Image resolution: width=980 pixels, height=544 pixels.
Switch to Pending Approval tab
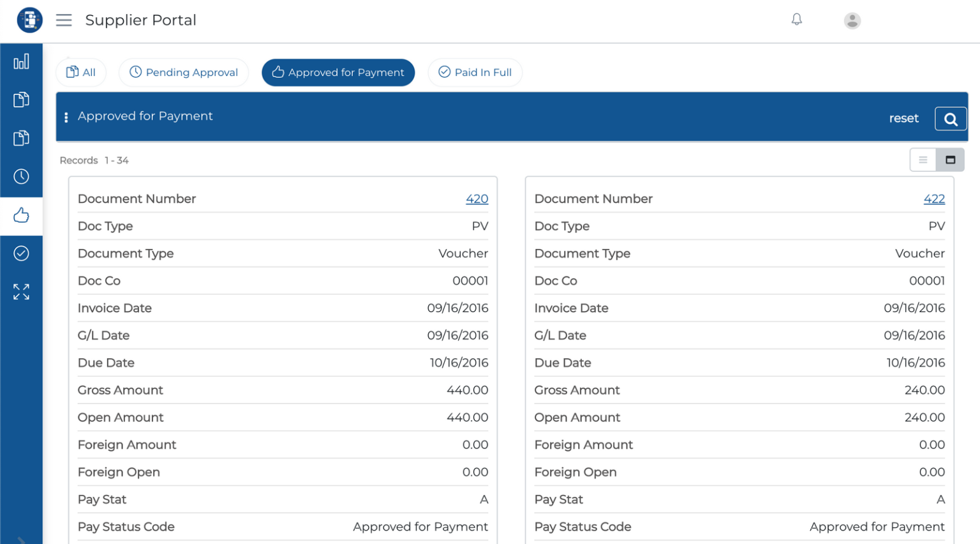tap(184, 73)
